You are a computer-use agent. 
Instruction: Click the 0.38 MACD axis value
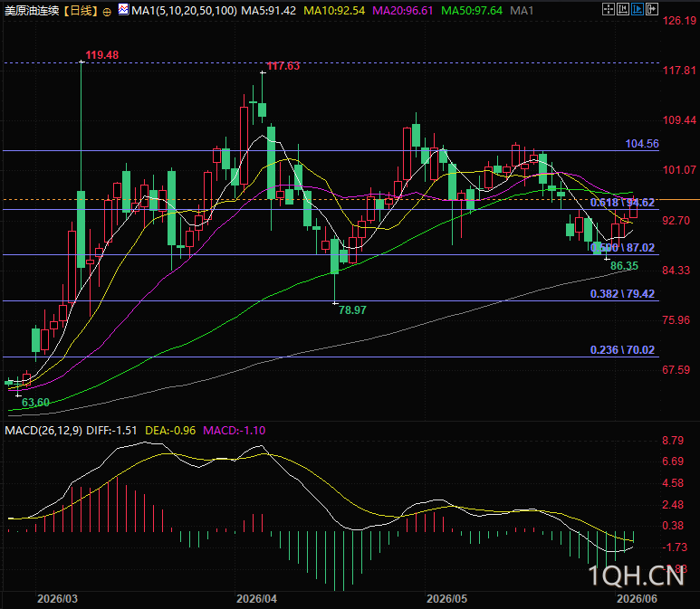[x=673, y=526]
